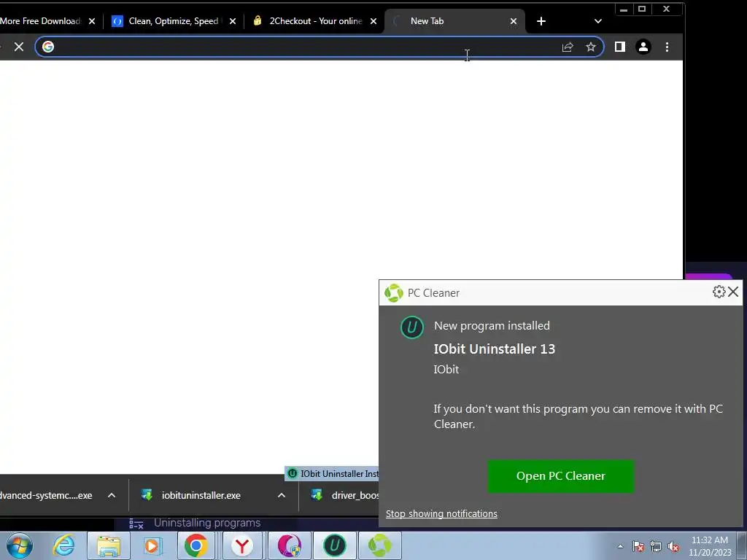
Task: Minimize the Chrome window
Action: pos(624,9)
